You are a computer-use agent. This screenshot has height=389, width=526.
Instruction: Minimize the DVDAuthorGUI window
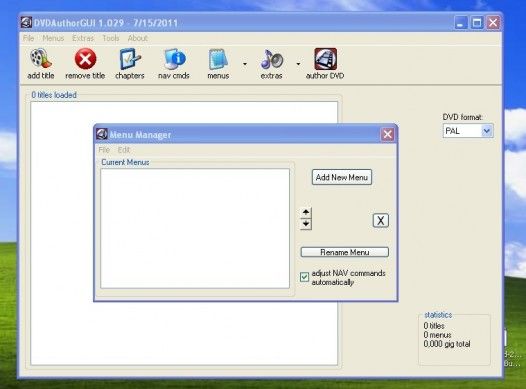pyautogui.click(x=460, y=23)
